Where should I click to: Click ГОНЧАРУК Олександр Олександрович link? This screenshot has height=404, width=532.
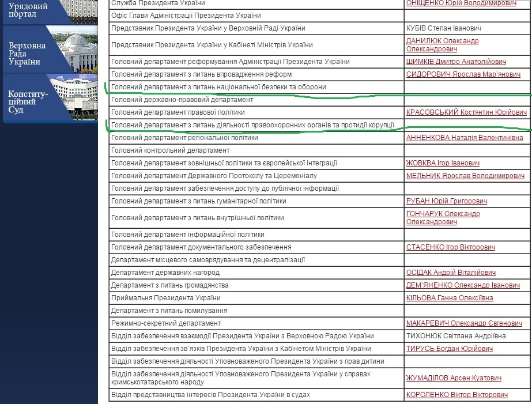tap(443, 218)
